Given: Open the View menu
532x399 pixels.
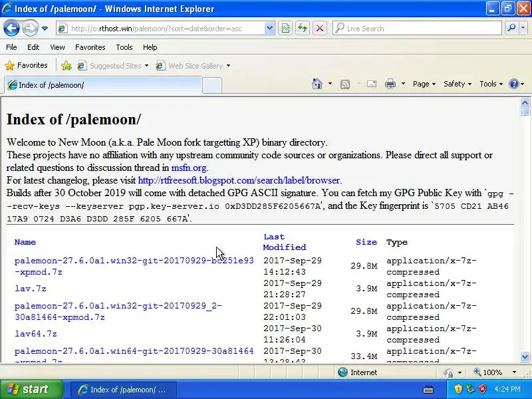Looking at the screenshot, I should pyautogui.click(x=57, y=47).
